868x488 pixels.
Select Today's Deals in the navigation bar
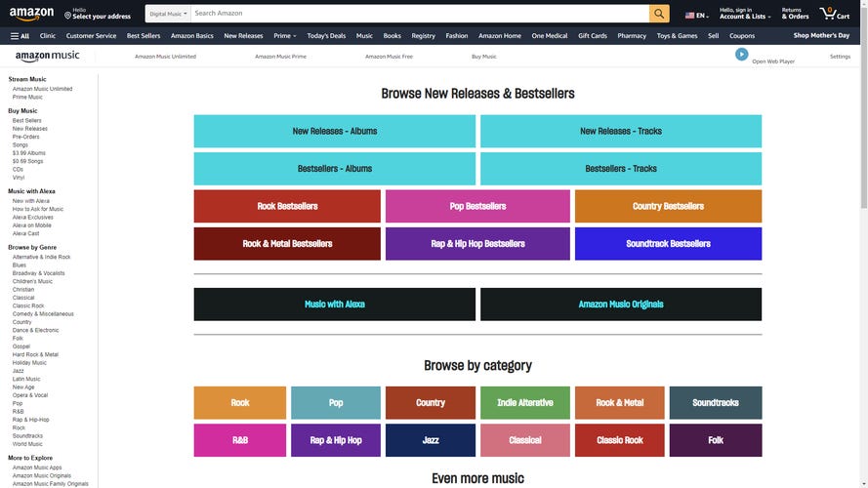click(326, 36)
